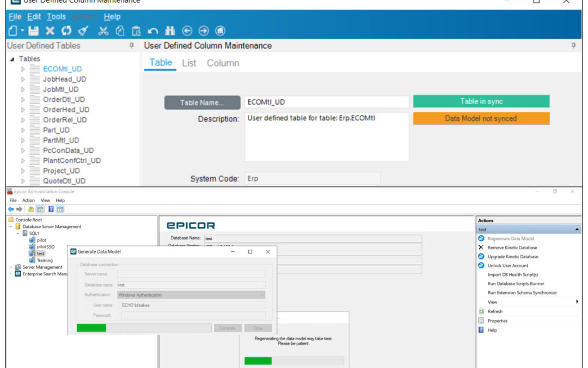
Task: Click the Previous record arrow icon
Action: tap(187, 31)
